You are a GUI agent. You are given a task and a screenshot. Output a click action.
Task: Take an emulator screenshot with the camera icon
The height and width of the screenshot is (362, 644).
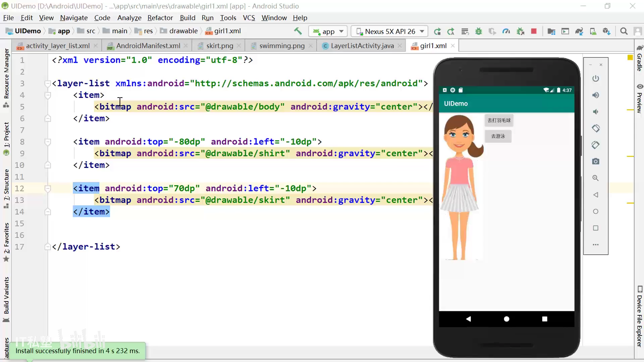point(596,162)
